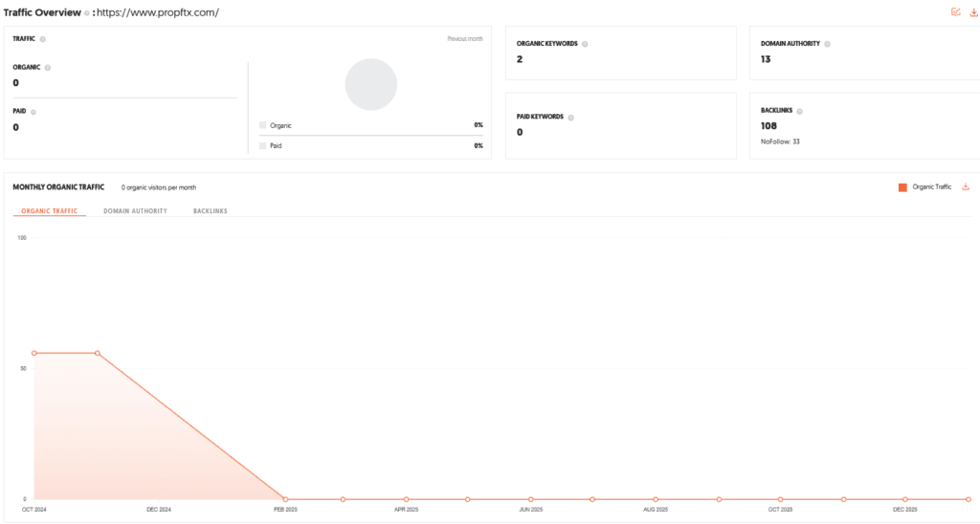Click the info icon beside Traffic Overview title
980x524 pixels.
[87, 13]
